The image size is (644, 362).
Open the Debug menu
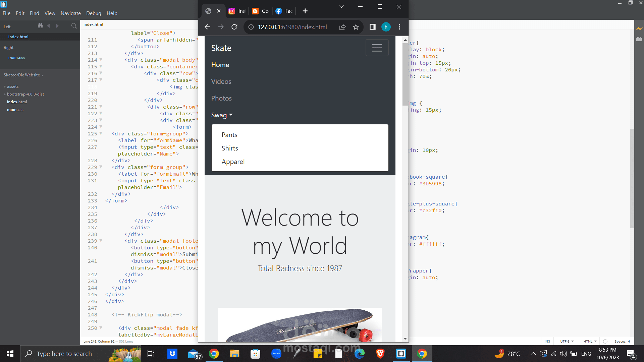[x=94, y=13]
